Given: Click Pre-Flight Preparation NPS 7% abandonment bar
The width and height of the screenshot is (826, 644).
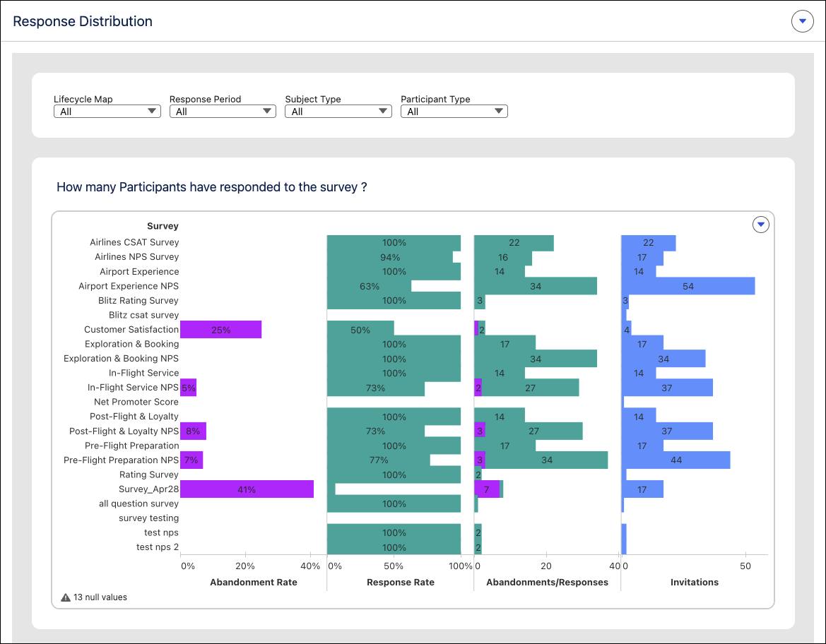Looking at the screenshot, I should point(191,460).
